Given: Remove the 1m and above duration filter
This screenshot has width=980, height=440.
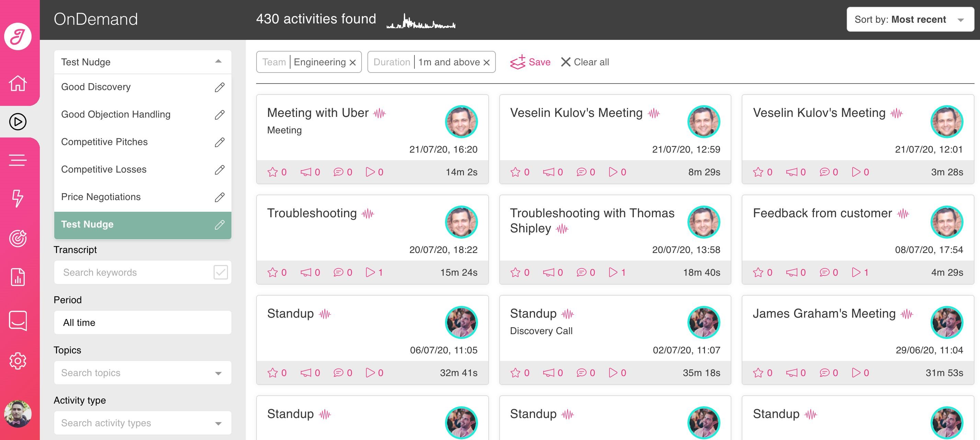Looking at the screenshot, I should pos(486,63).
